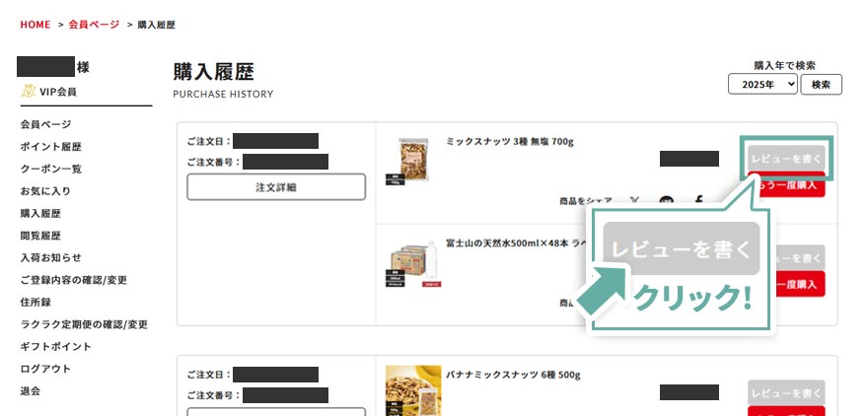The width and height of the screenshot is (868, 416).
Task: Select ポイント履歴 in sidebar menu
Action: pyautogui.click(x=50, y=147)
